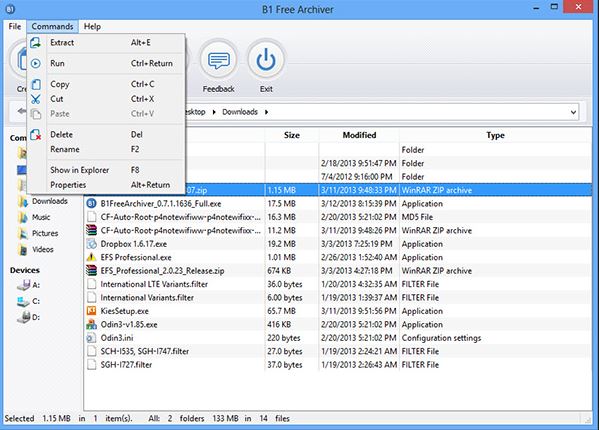Click Downloads in the path bar
599x430 pixels.
(x=240, y=112)
